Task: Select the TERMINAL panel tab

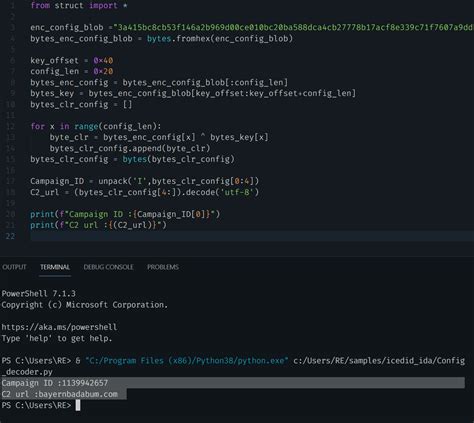Action: 55,267
